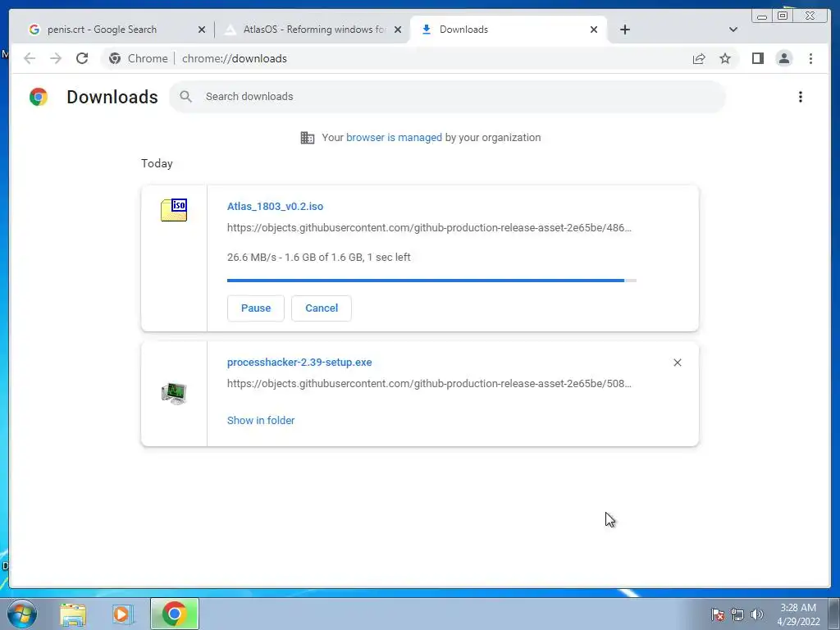Image resolution: width=840 pixels, height=630 pixels.
Task: Open Action Center flag in system tray
Action: click(718, 614)
